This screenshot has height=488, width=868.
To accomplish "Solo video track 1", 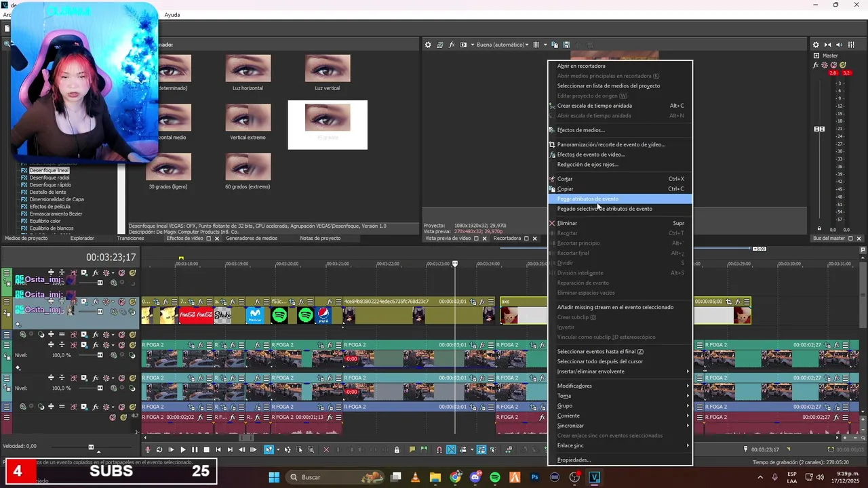I will pos(132,272).
